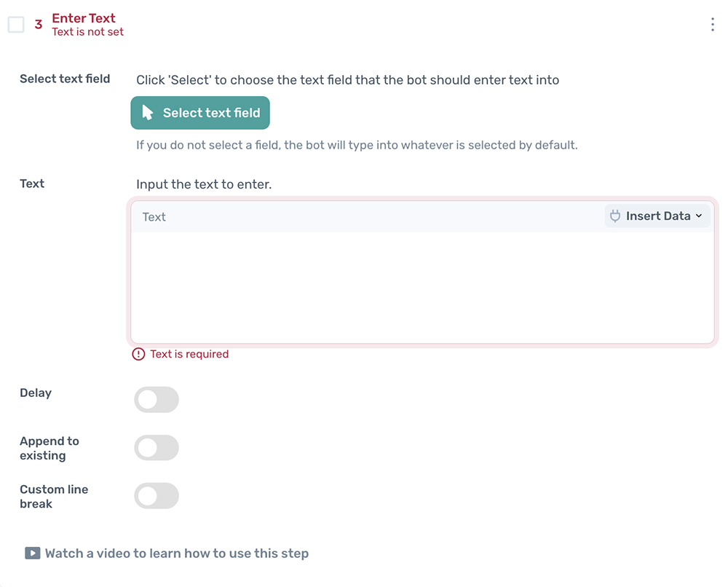Click the Text is not set subtitle
This screenshot has width=728, height=587.
point(87,31)
